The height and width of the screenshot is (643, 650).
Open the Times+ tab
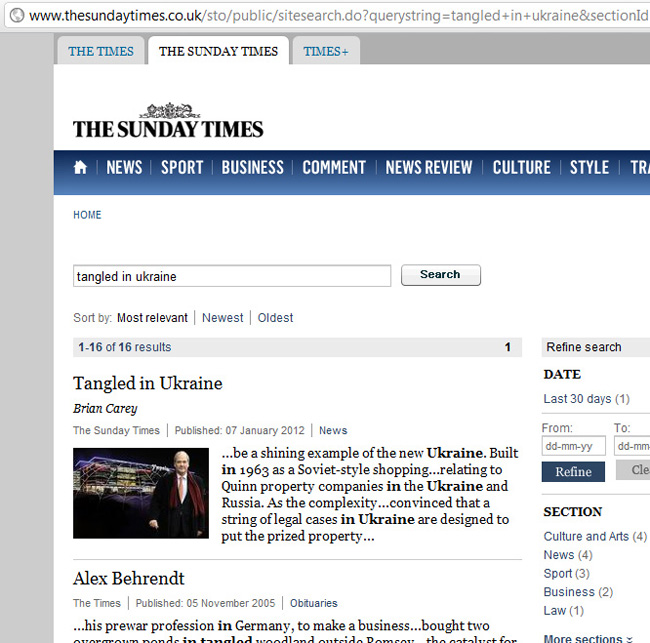click(326, 51)
